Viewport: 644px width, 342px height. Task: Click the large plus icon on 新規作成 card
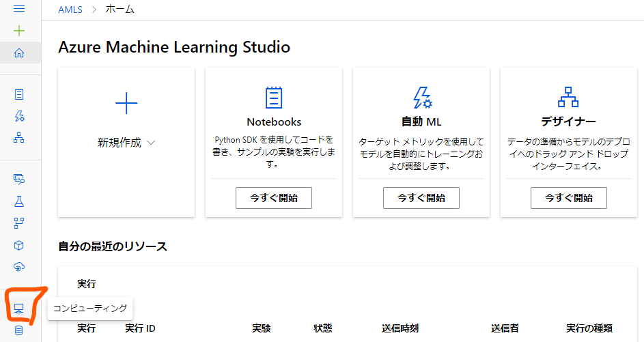coord(126,102)
